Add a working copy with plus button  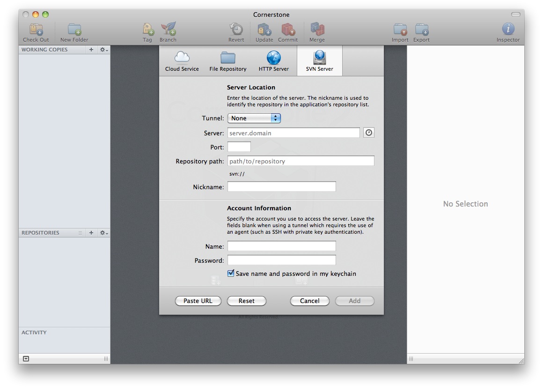[x=91, y=50]
